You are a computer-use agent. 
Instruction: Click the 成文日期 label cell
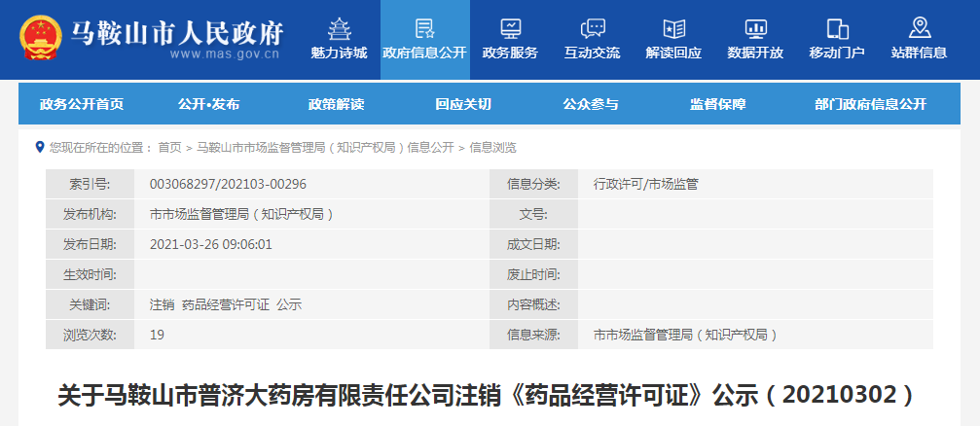click(533, 244)
